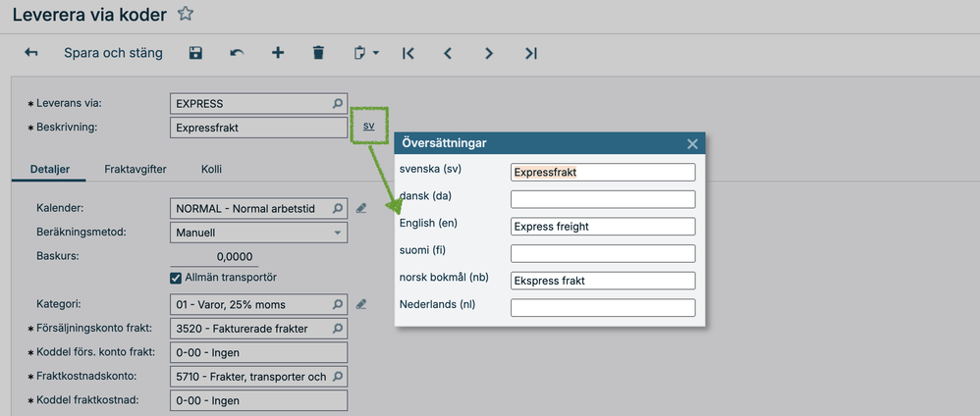Edit the Kalender entry with pencil icon
This screenshot has height=416, width=980.
(361, 208)
